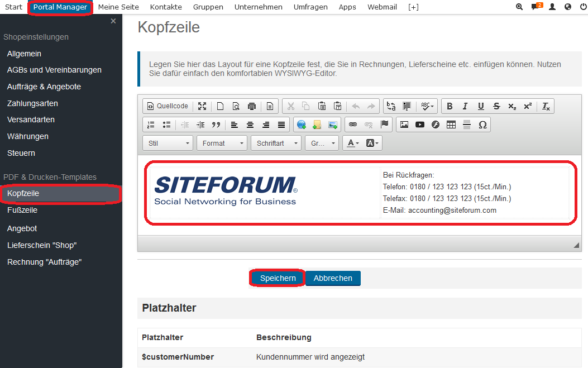This screenshot has width=588, height=368.
Task: Toggle subscript formatting
Action: [x=512, y=106]
